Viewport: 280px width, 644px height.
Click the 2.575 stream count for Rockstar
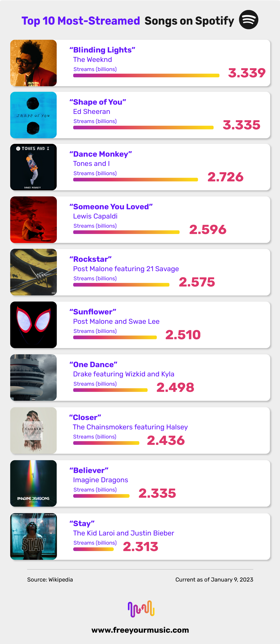[197, 282]
